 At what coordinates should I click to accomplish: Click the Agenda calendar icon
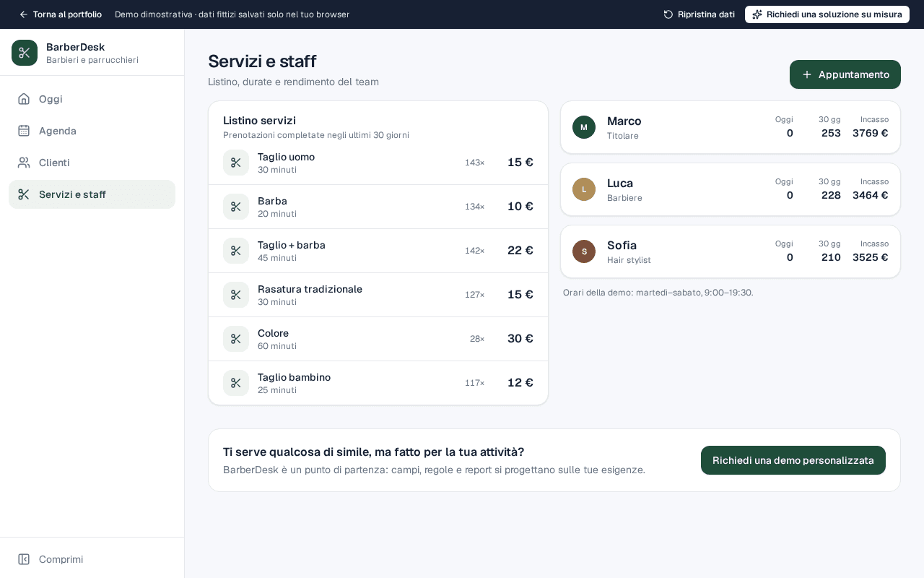pyautogui.click(x=24, y=131)
